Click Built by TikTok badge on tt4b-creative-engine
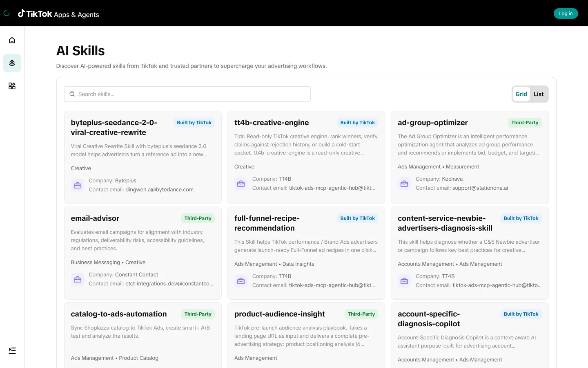Viewport: 588px width, 368px height. tap(358, 123)
